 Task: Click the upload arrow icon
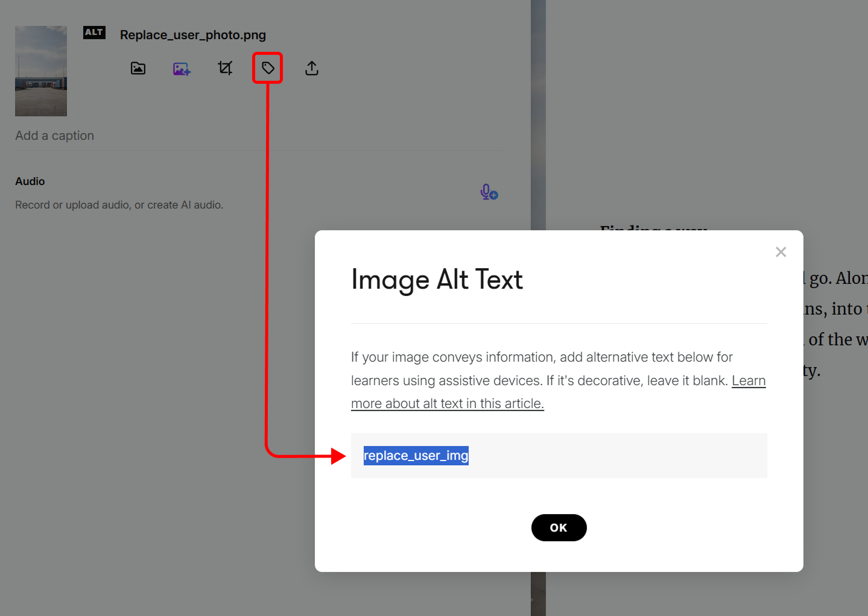(311, 68)
